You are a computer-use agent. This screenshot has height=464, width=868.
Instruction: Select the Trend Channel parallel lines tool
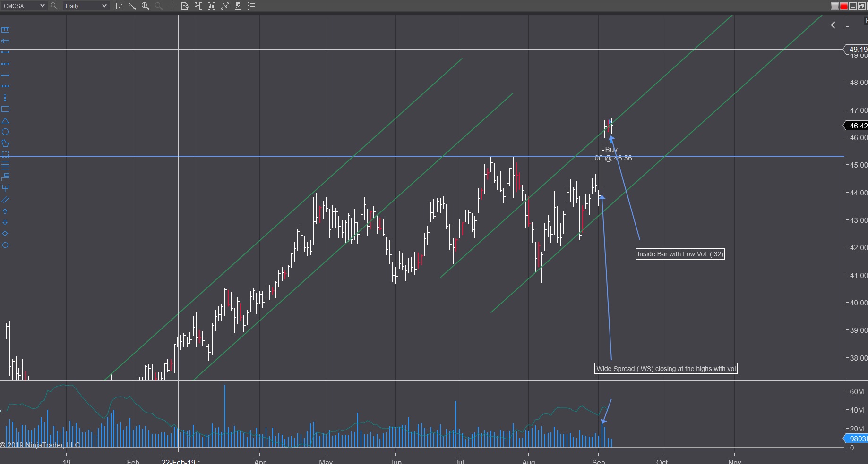5,200
